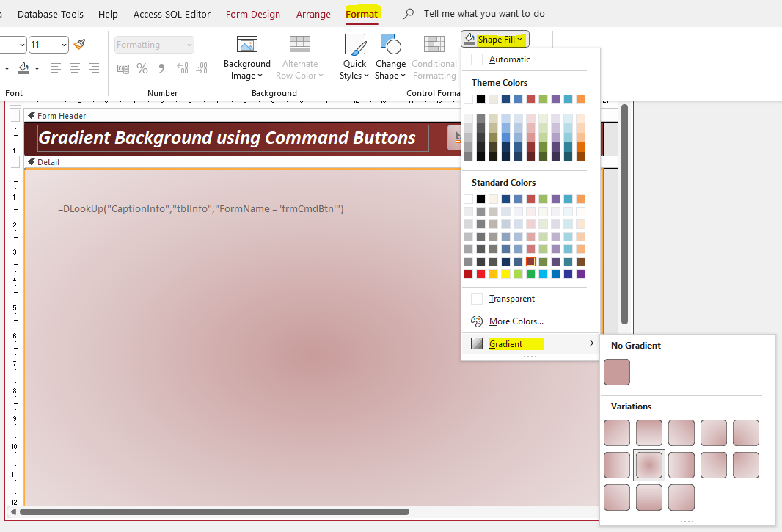Select the No Gradient swatch
The image size is (782, 532).
pyautogui.click(x=617, y=372)
